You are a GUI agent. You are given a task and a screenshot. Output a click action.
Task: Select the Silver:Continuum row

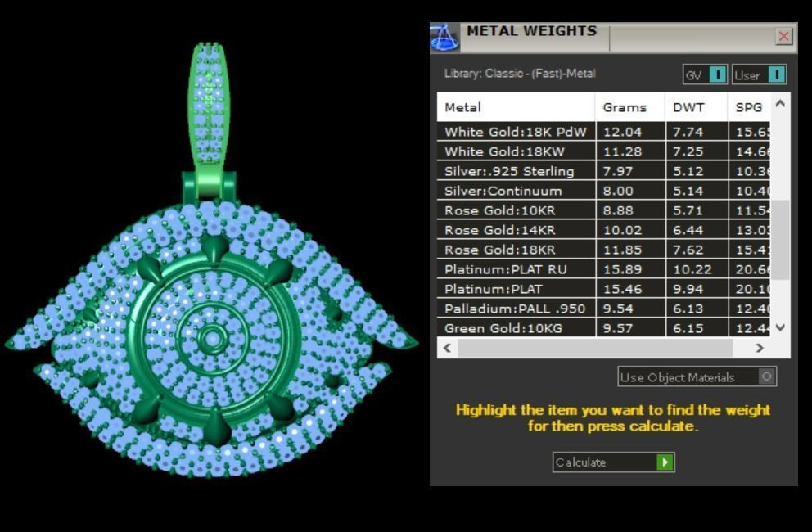[x=604, y=191]
